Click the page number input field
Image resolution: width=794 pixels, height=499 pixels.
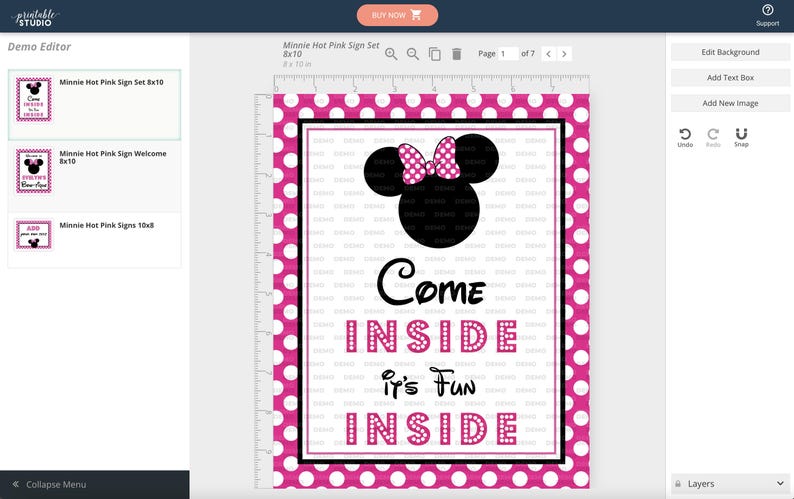(508, 54)
